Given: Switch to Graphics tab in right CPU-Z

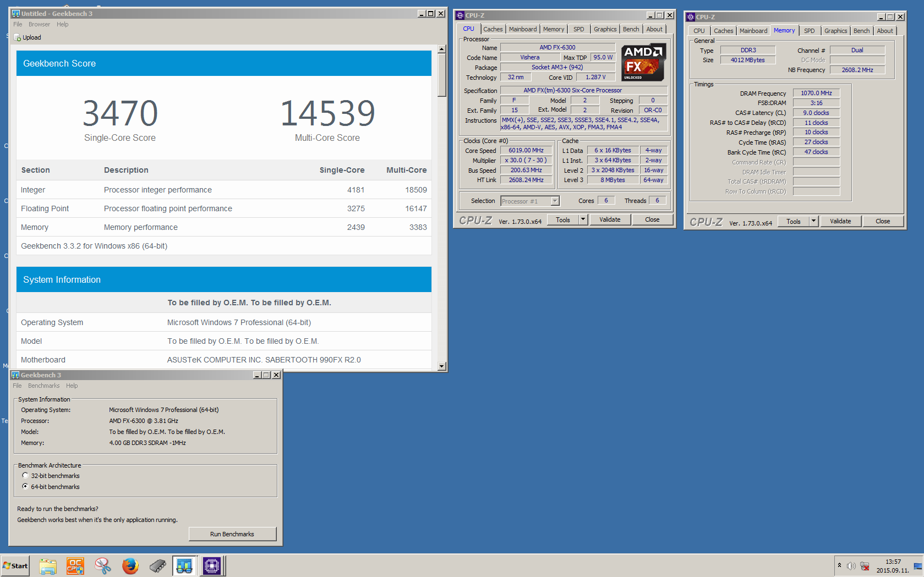Looking at the screenshot, I should pyautogui.click(x=836, y=31).
